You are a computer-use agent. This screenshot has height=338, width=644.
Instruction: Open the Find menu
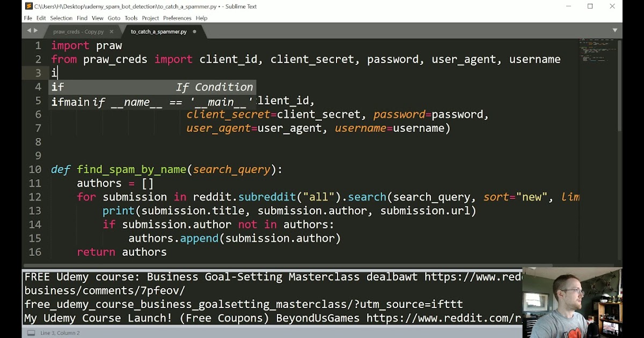coord(82,18)
